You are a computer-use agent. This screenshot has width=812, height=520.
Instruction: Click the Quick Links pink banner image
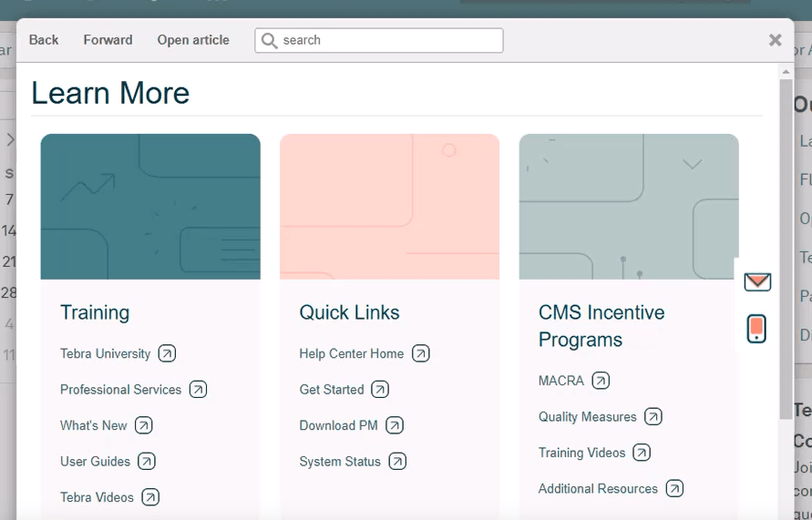point(389,207)
